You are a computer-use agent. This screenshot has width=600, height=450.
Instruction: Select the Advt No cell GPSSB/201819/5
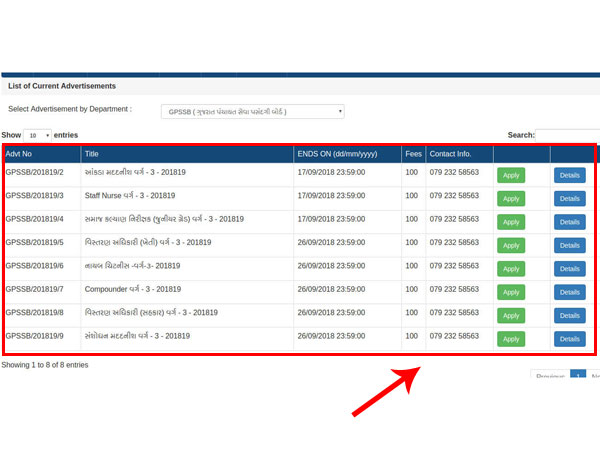34,242
